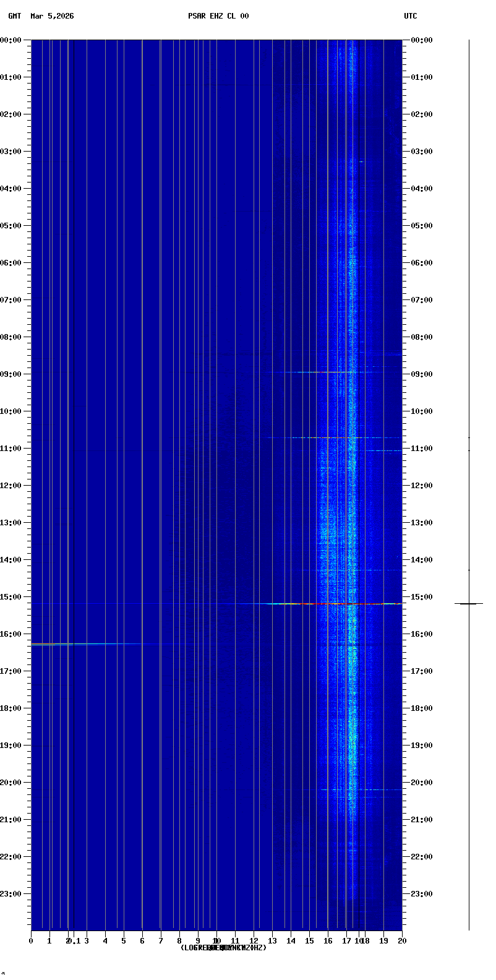Click the frequency axis caption below the spectrogram
The image size is (496, 980).
223,948
